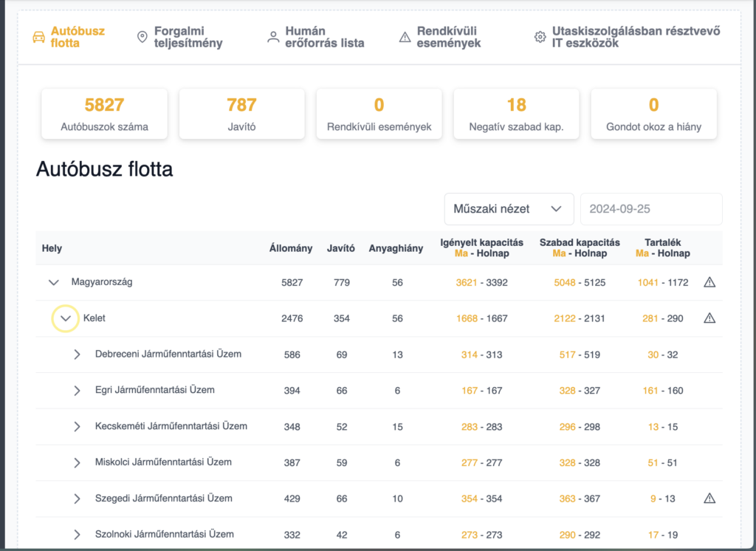Image resolution: width=756 pixels, height=551 pixels.
Task: Open the Műszaki nézet dropdown
Action: tap(509, 209)
